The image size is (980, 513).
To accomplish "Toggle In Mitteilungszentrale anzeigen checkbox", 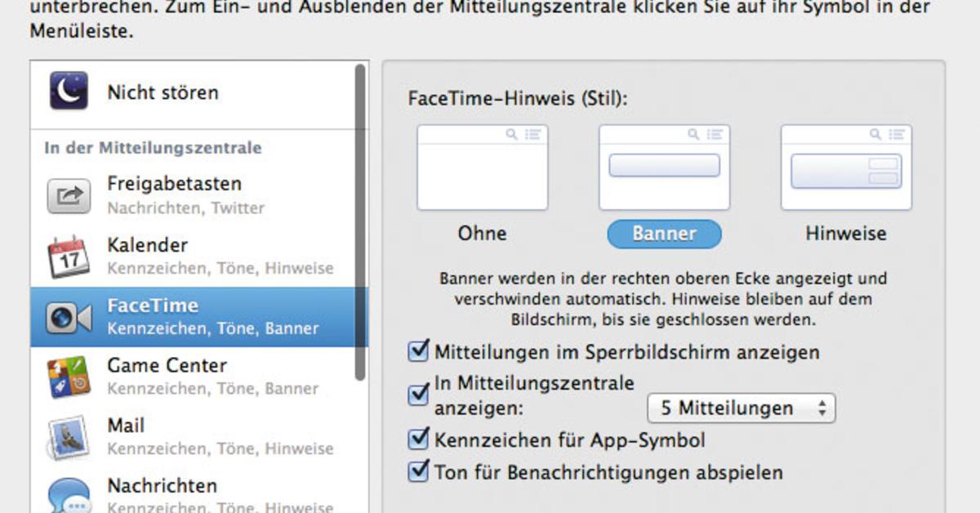I will (x=419, y=395).
